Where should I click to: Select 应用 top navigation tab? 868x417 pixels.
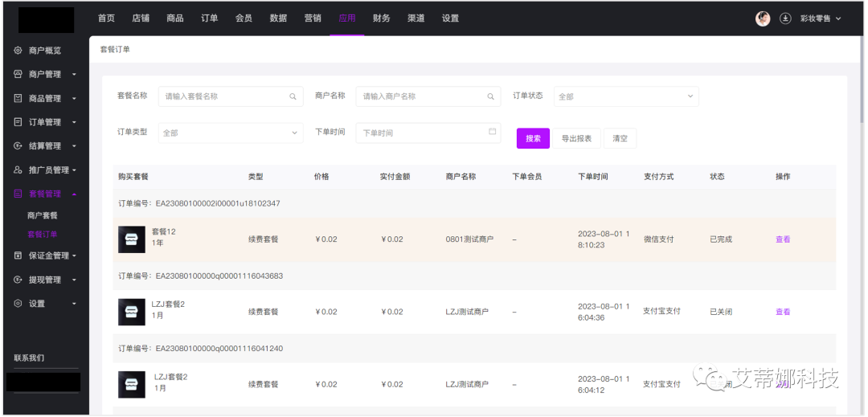[x=347, y=18]
